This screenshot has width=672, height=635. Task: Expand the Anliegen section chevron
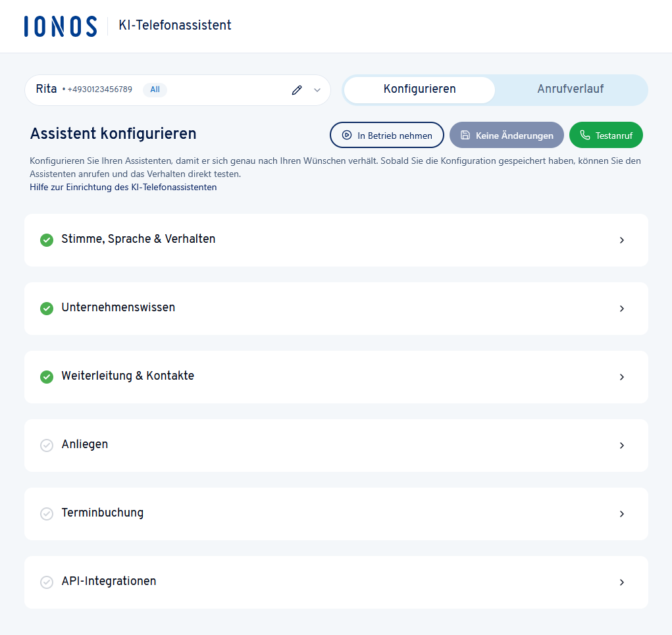click(x=622, y=445)
